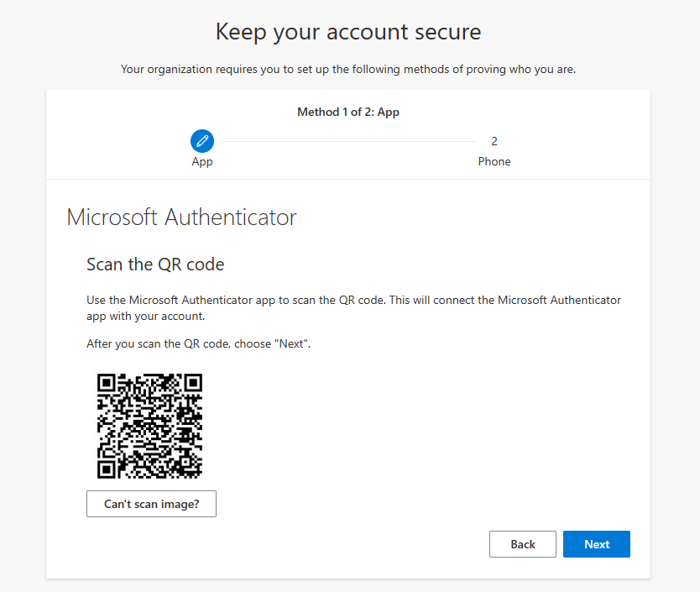This screenshot has height=592, width=700.
Task: Click the "Scan the QR code" heading
Action: [155, 265]
